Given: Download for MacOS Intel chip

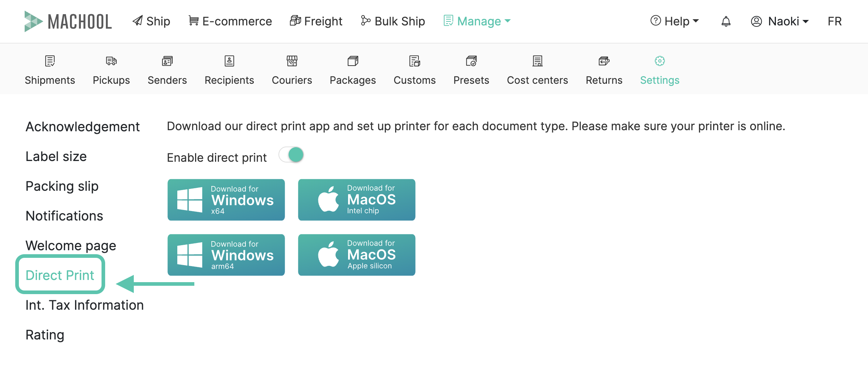Looking at the screenshot, I should pyautogui.click(x=357, y=200).
